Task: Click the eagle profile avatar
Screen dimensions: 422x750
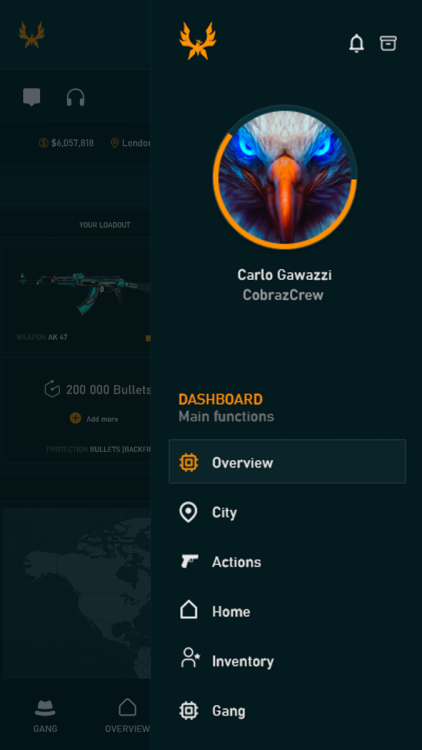Action: (285, 176)
